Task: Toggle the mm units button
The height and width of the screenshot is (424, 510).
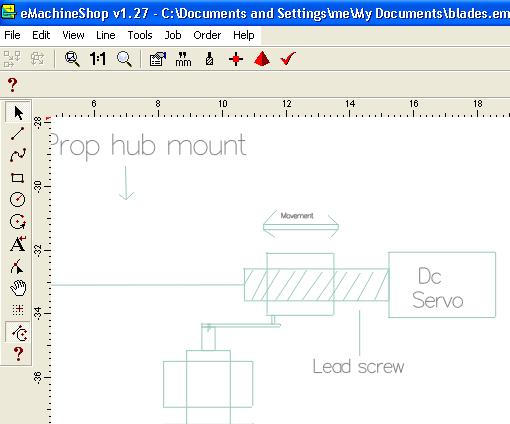Action: point(183,59)
